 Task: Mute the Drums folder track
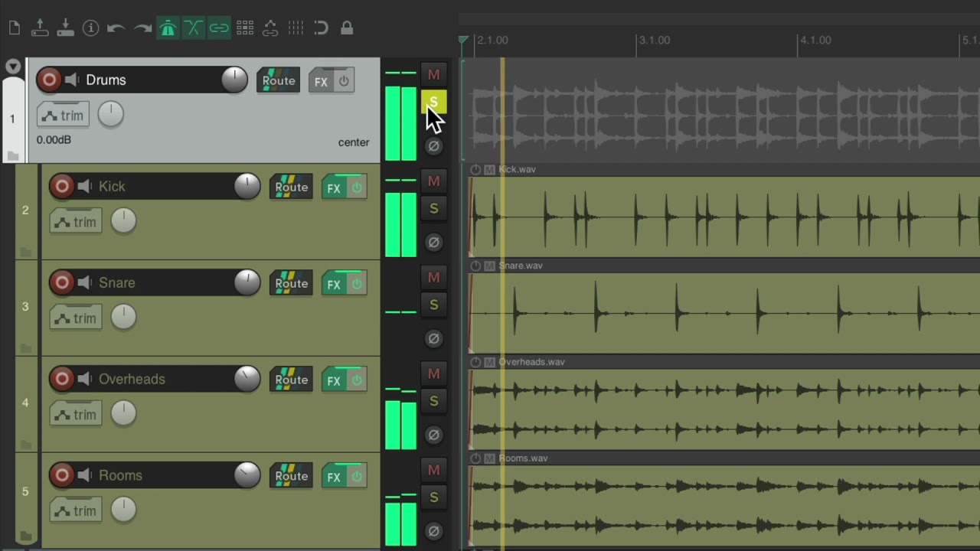[434, 74]
